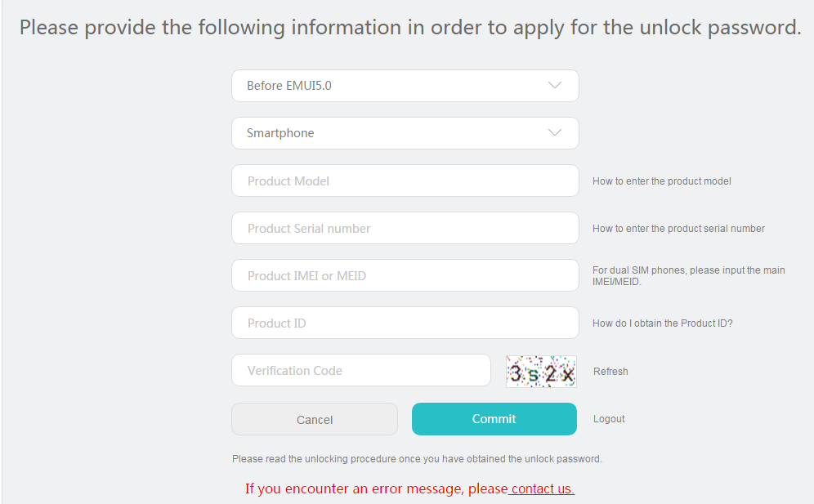Click the 'read the unlocking procedure' notice
This screenshot has height=504, width=814.
click(x=417, y=459)
